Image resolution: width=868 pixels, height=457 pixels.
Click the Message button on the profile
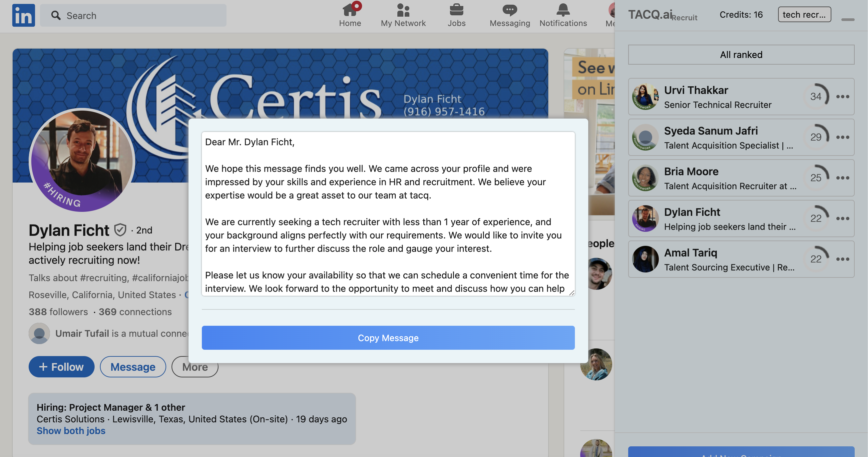[133, 367]
